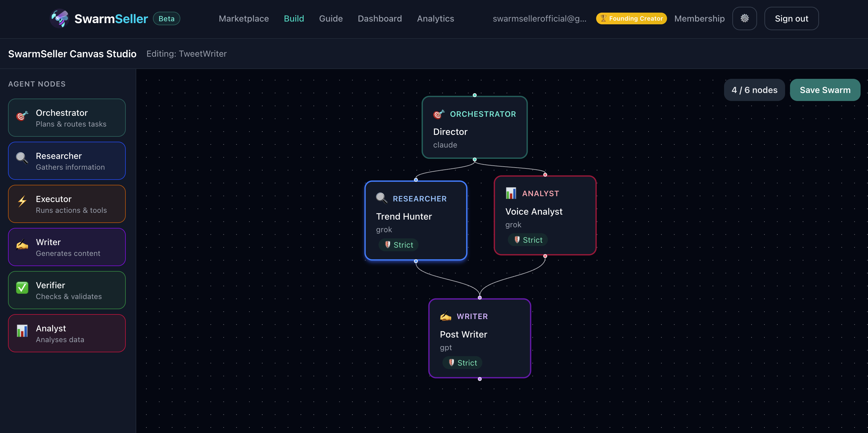Click the Trend Hunter bottom output handle
This screenshot has width=868, height=433.
[416, 261]
